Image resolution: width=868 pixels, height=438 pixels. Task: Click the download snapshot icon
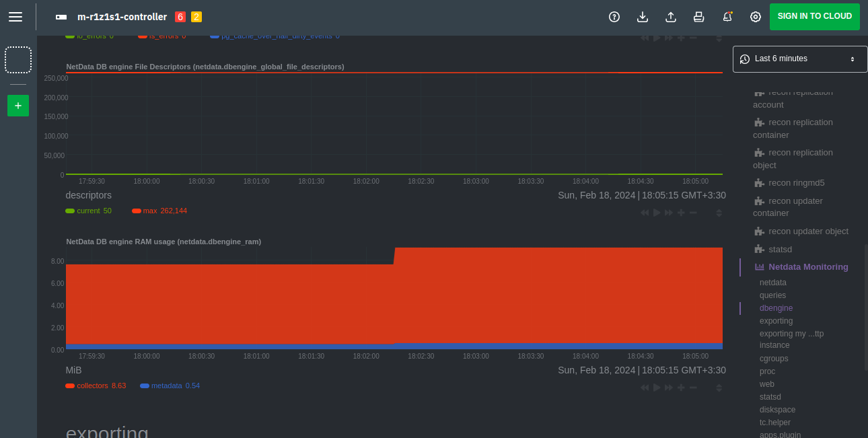tap(642, 17)
